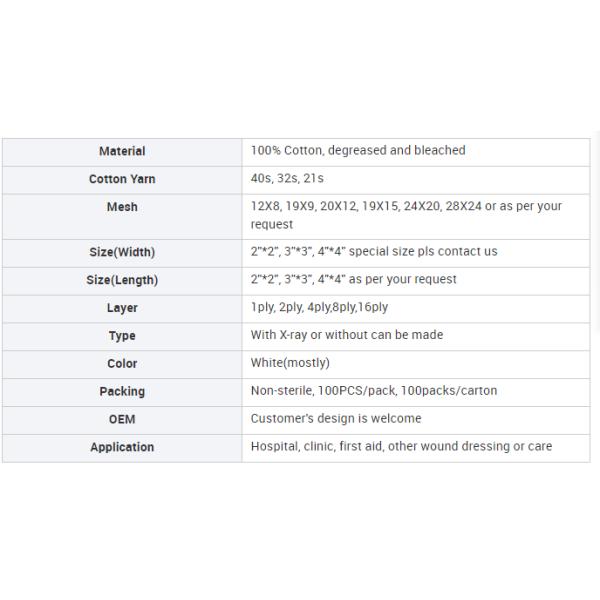600x600 pixels.
Task: Select the Color label cell
Action: [122, 364]
